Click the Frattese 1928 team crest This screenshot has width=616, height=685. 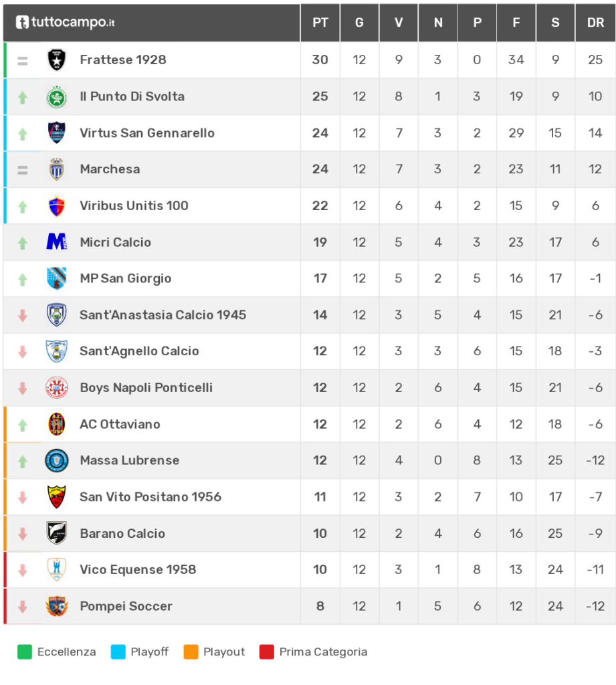coord(56,60)
